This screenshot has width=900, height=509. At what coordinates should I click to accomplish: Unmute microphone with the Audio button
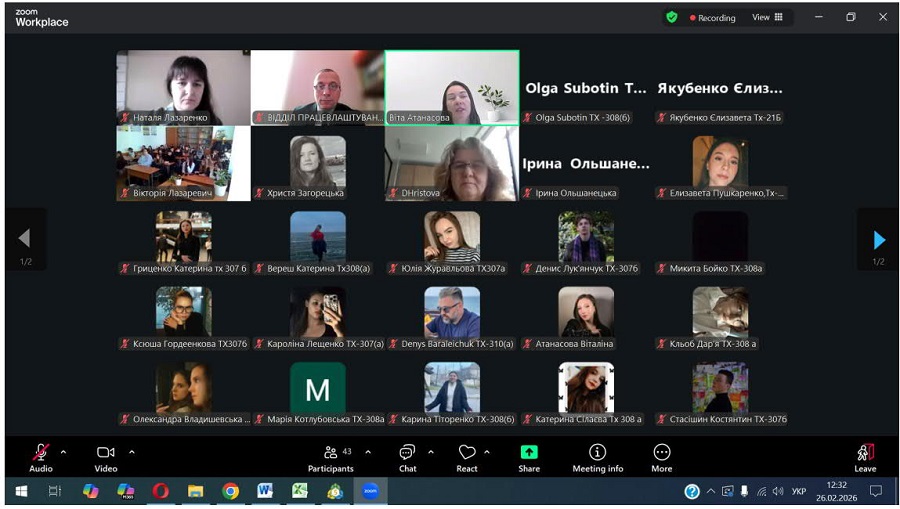(x=40, y=454)
